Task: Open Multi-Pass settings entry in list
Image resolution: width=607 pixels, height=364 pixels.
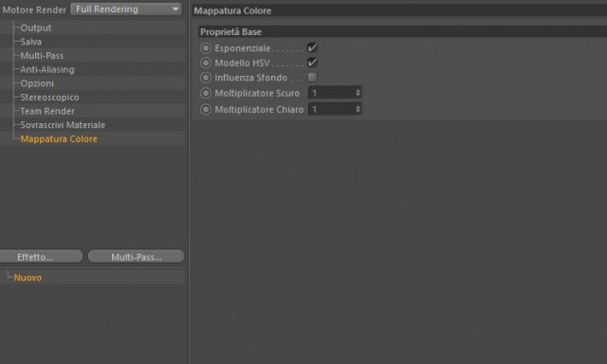Action: [x=42, y=56]
